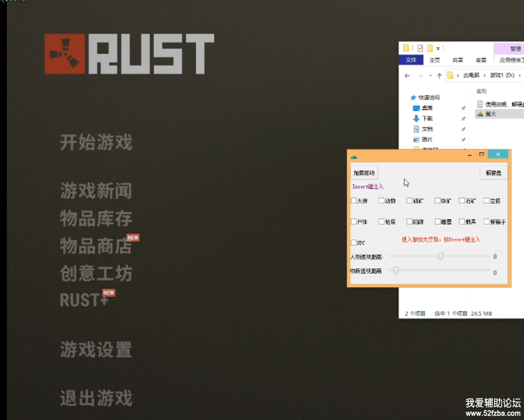Select the 萤火 application file
The image size is (524, 420).
coord(490,113)
